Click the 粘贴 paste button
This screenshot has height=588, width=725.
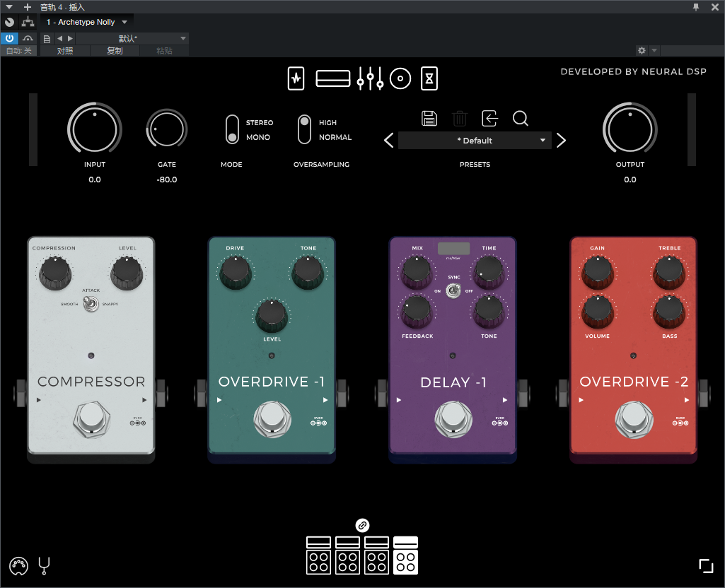(164, 51)
